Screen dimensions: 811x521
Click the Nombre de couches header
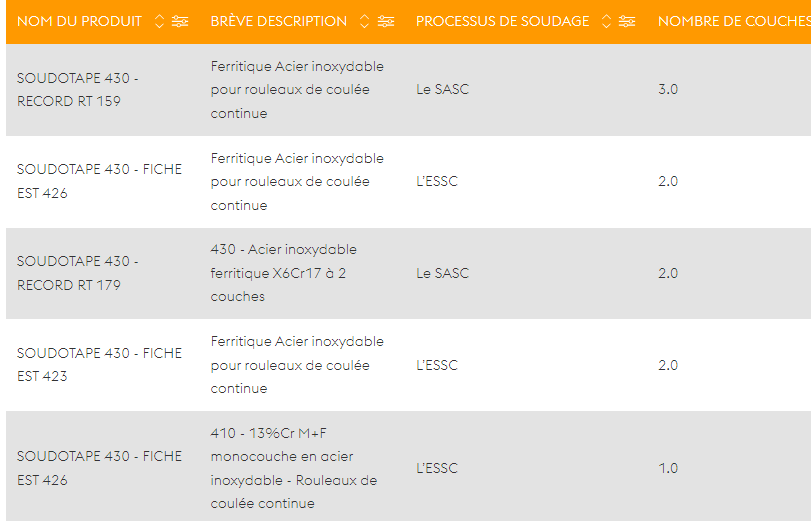click(734, 21)
